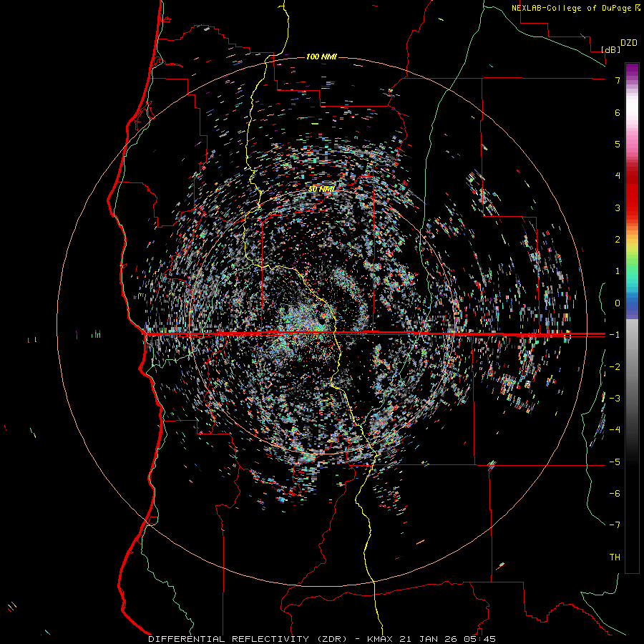Click the 2 value on color scale

click(x=618, y=240)
